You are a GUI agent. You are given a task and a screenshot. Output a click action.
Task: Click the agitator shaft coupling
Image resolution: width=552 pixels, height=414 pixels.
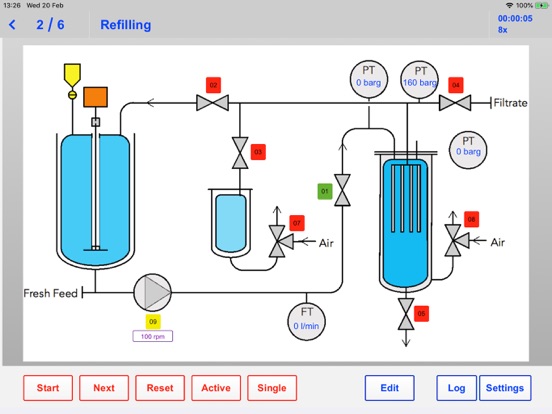tap(95, 122)
